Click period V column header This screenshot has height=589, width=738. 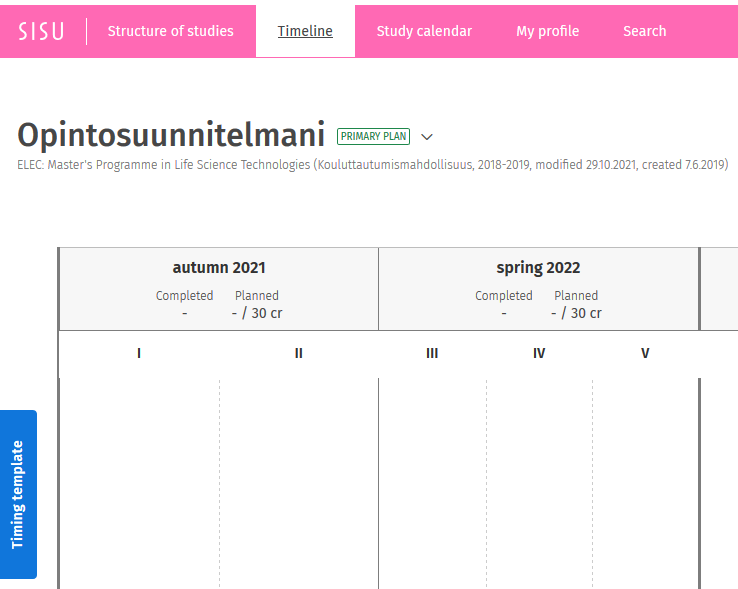pos(645,353)
